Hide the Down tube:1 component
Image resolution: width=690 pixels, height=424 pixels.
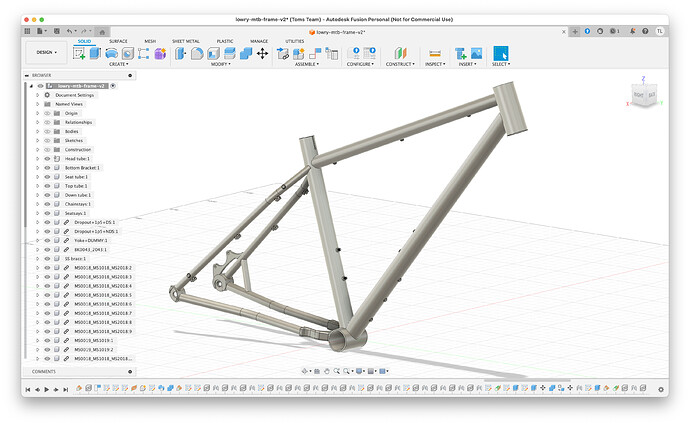[x=47, y=195]
